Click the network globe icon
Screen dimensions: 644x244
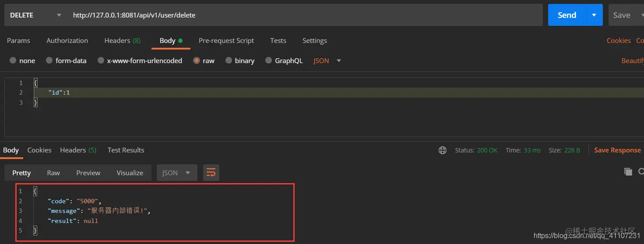pos(443,150)
